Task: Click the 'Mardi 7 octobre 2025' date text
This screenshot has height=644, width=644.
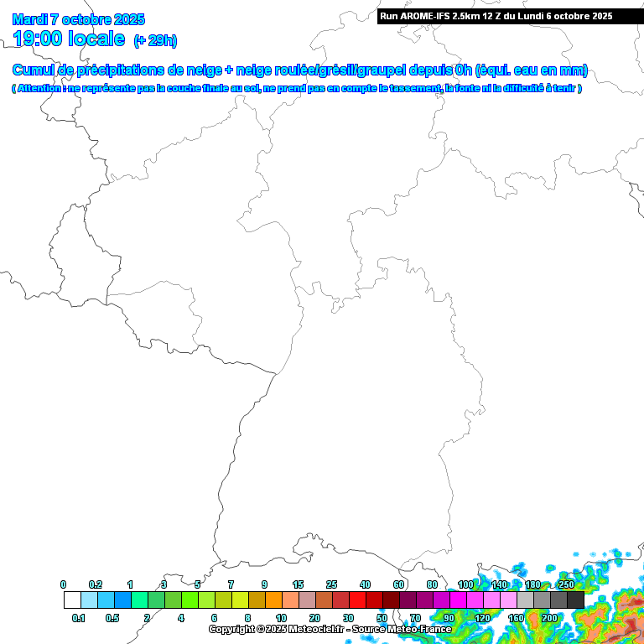Action: tap(79, 19)
